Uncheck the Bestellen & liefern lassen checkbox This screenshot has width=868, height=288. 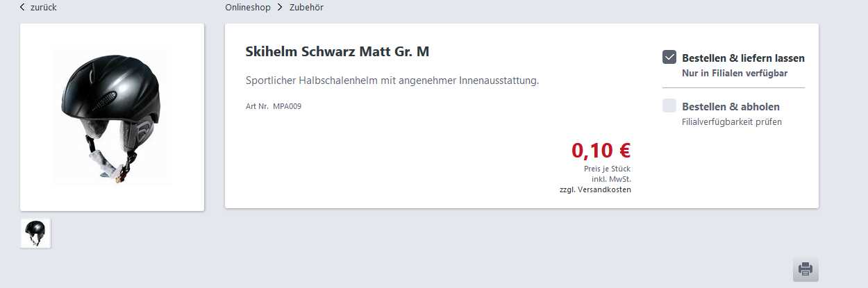coord(669,58)
